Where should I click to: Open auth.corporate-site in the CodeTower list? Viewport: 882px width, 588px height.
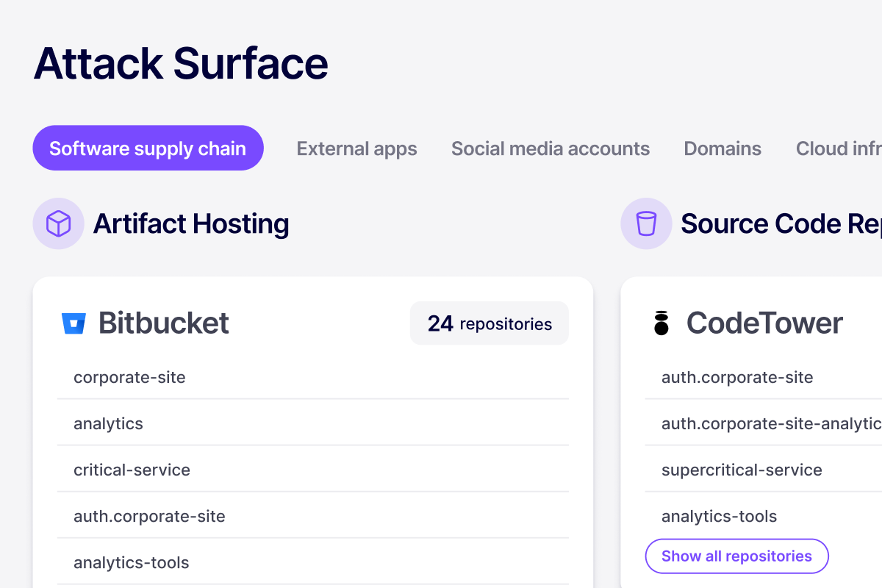pyautogui.click(x=737, y=377)
